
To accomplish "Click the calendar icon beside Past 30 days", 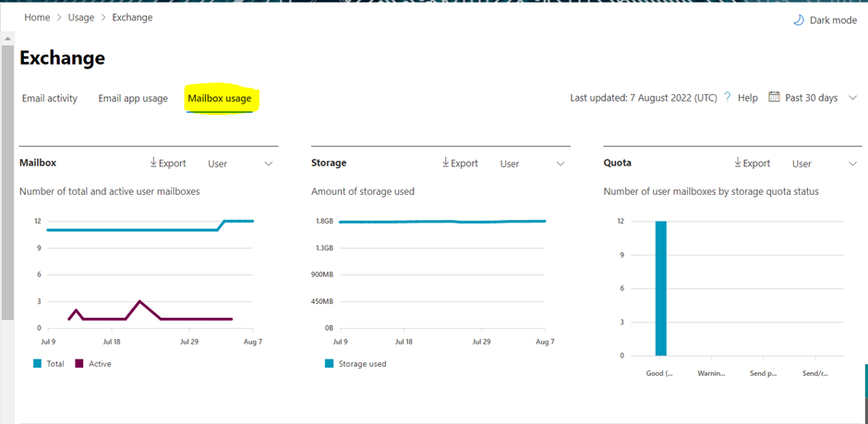I will pos(774,97).
